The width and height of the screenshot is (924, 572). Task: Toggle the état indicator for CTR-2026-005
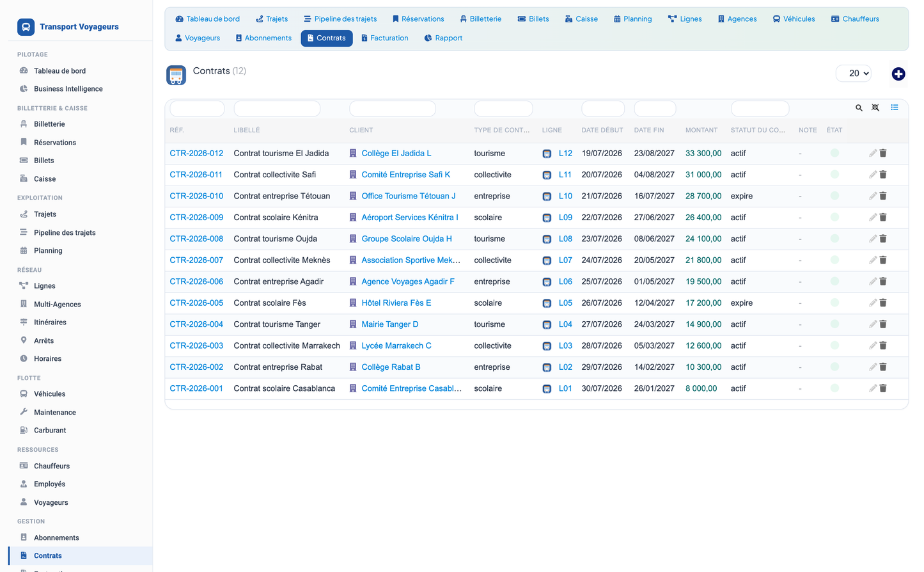click(x=834, y=303)
